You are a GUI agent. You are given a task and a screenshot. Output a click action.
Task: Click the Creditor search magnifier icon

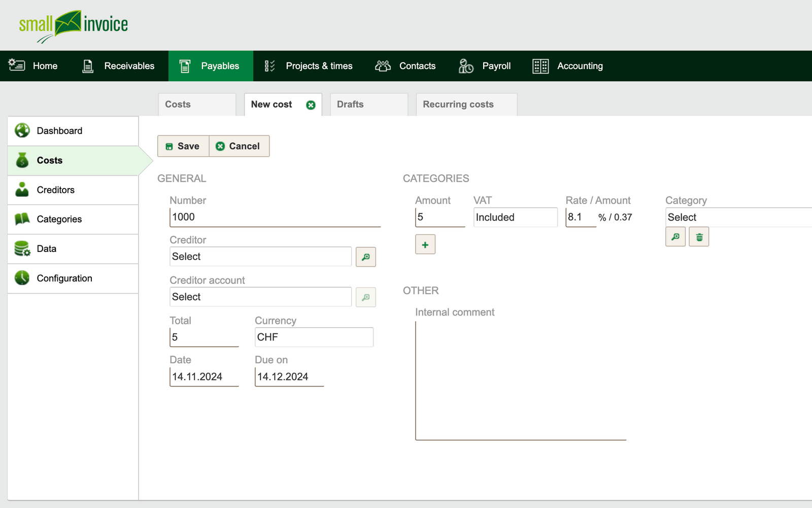365,257
